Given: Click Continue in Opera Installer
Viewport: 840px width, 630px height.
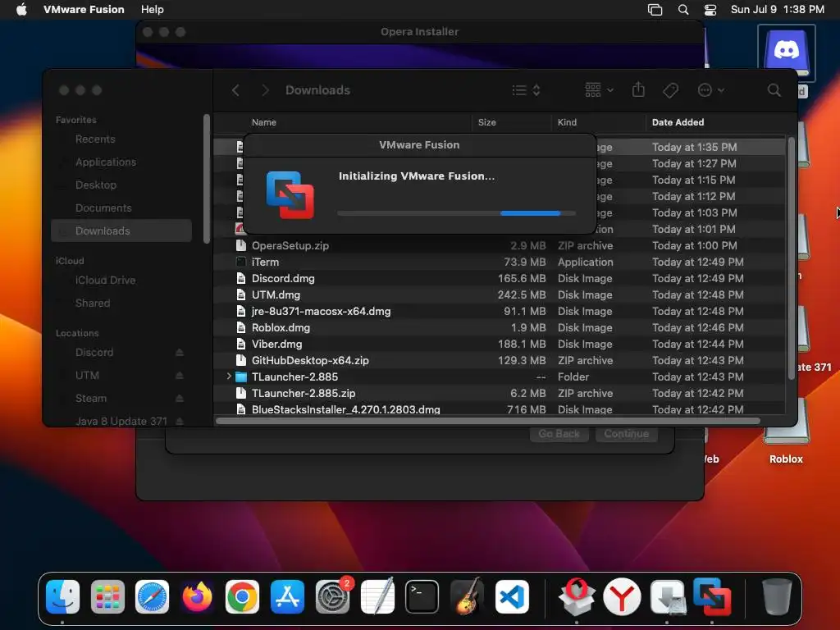Looking at the screenshot, I should point(626,434).
